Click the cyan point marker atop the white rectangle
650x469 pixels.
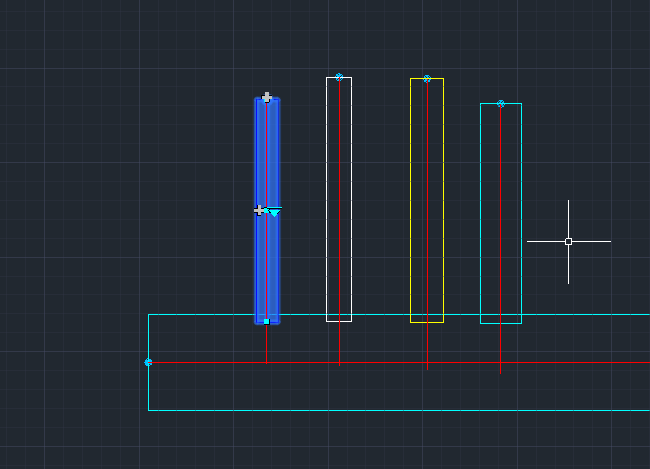click(x=339, y=77)
